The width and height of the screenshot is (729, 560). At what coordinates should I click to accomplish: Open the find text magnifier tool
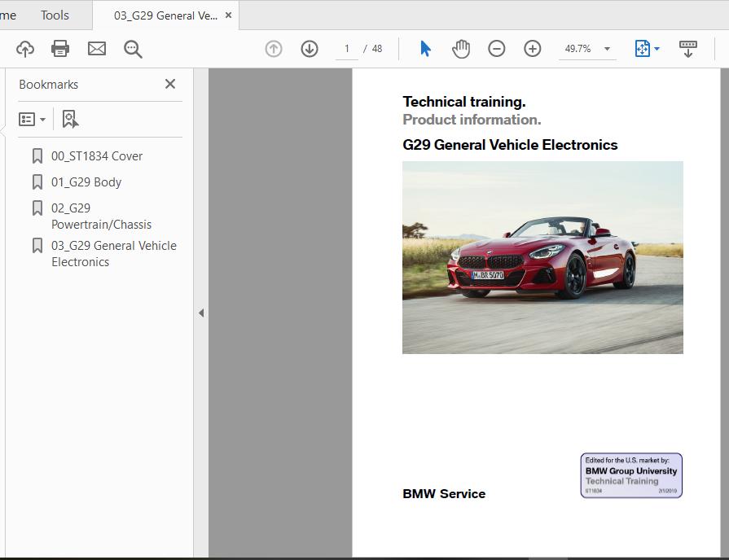pyautogui.click(x=133, y=49)
